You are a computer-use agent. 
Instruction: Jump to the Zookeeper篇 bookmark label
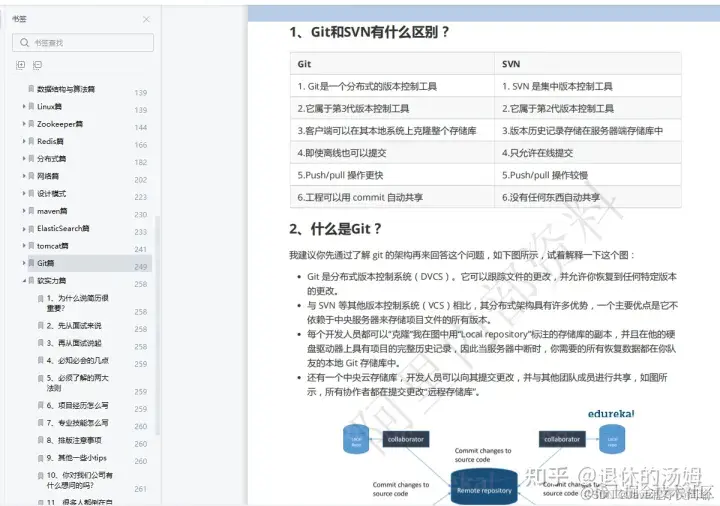pyautogui.click(x=60, y=124)
